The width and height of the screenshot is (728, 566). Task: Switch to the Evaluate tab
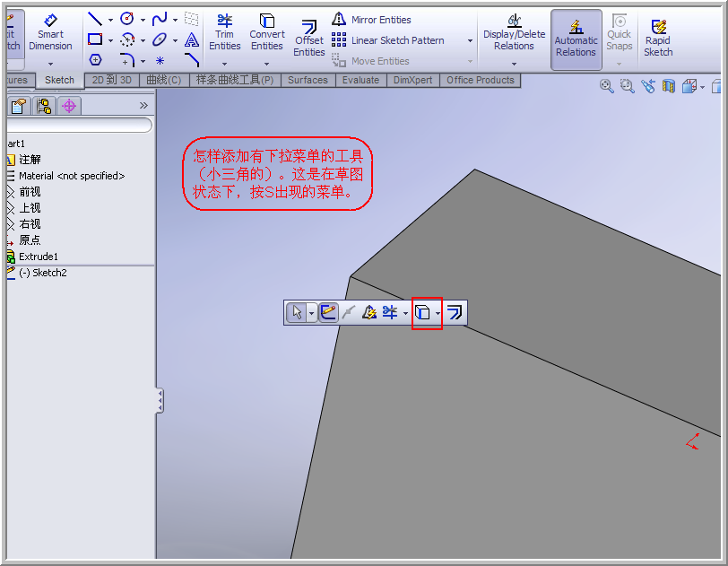[360, 80]
